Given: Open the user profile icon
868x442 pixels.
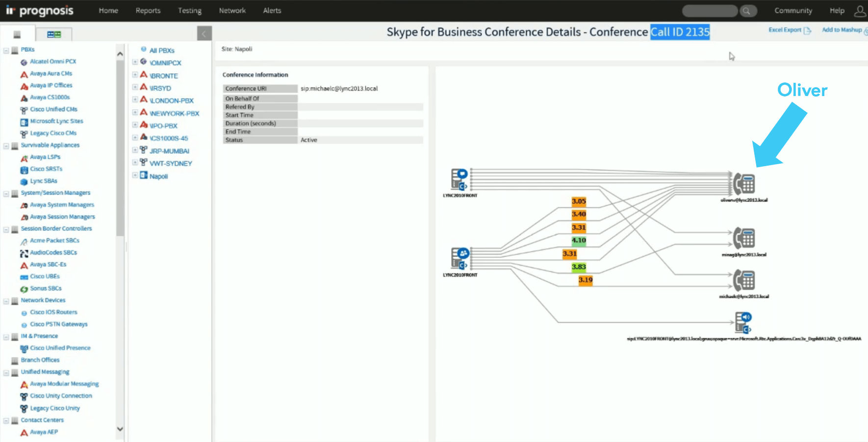Looking at the screenshot, I should 860,11.
